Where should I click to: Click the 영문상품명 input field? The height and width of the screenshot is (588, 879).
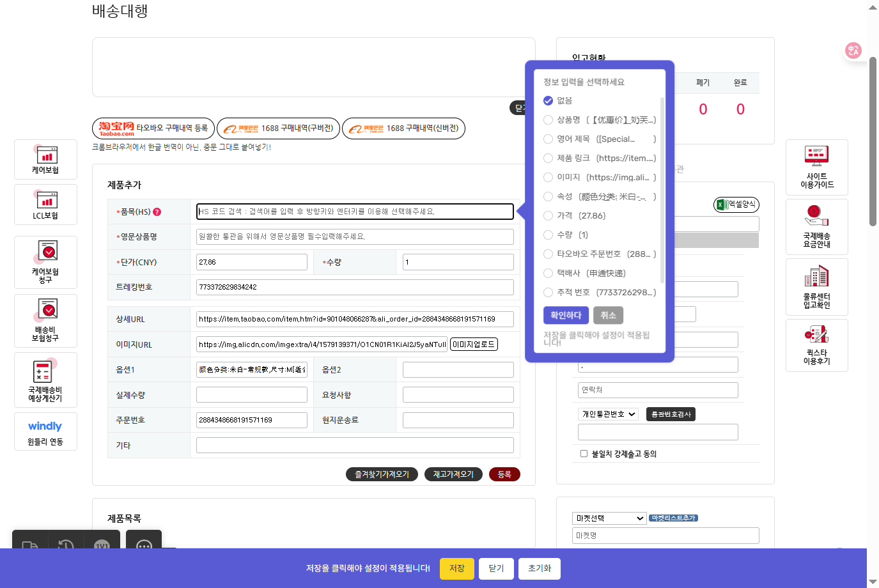pos(355,236)
